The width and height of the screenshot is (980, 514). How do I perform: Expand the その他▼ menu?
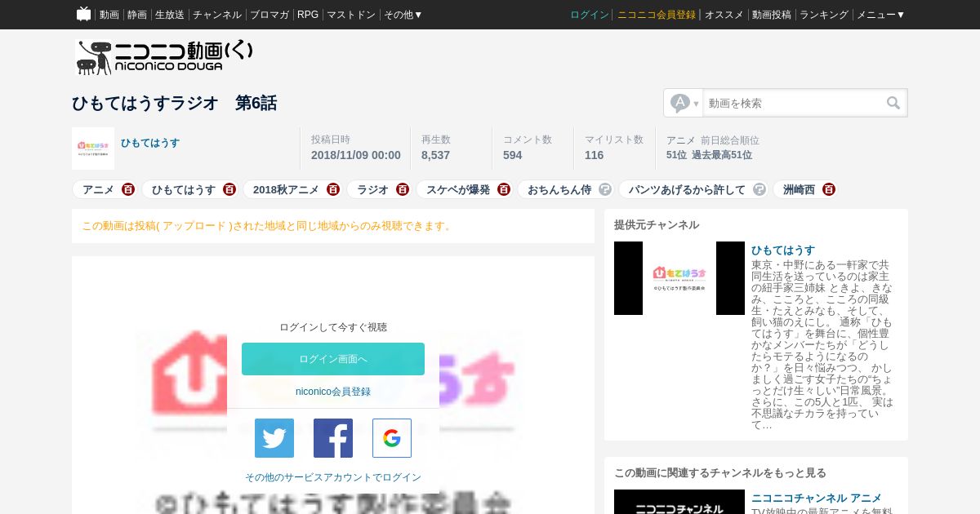403,15
